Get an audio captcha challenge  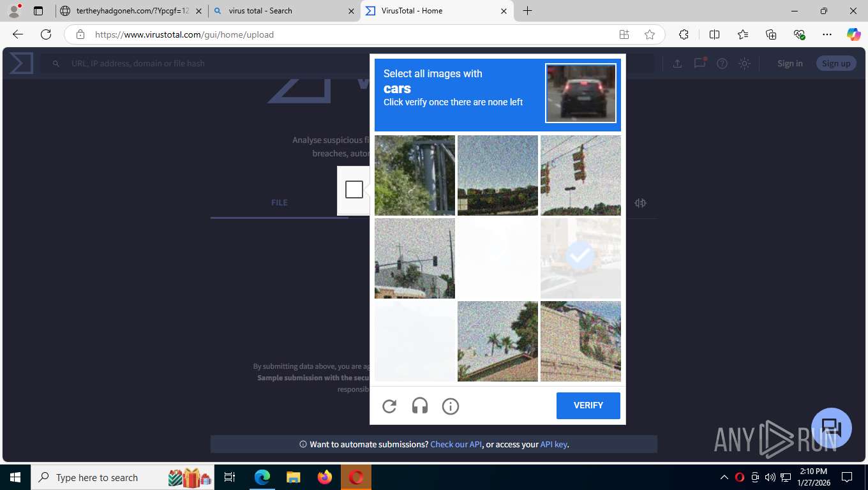point(420,406)
